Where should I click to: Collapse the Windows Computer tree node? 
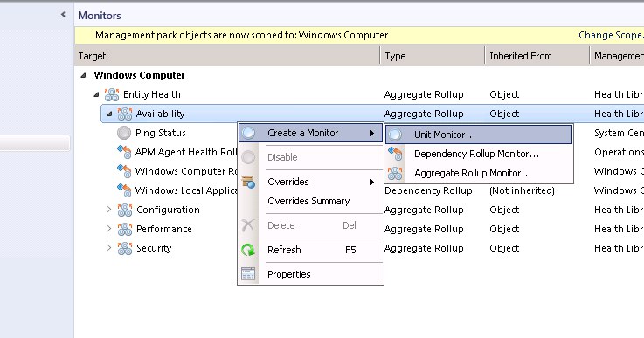[x=83, y=75]
